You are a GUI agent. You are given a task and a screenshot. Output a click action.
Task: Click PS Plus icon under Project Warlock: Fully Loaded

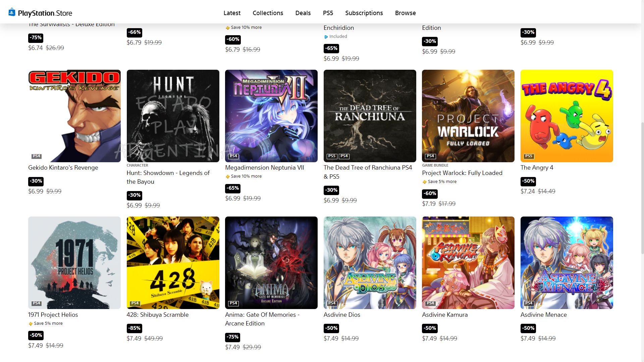pos(425,182)
